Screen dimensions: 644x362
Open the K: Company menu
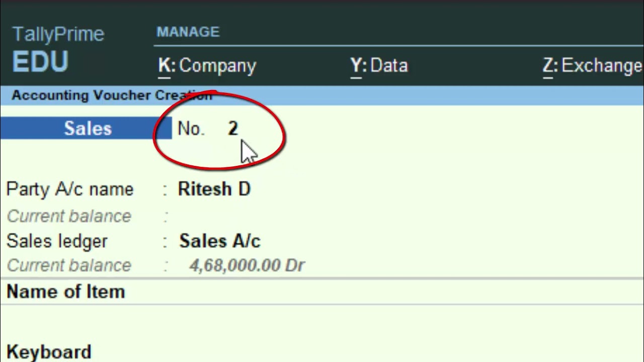click(207, 66)
